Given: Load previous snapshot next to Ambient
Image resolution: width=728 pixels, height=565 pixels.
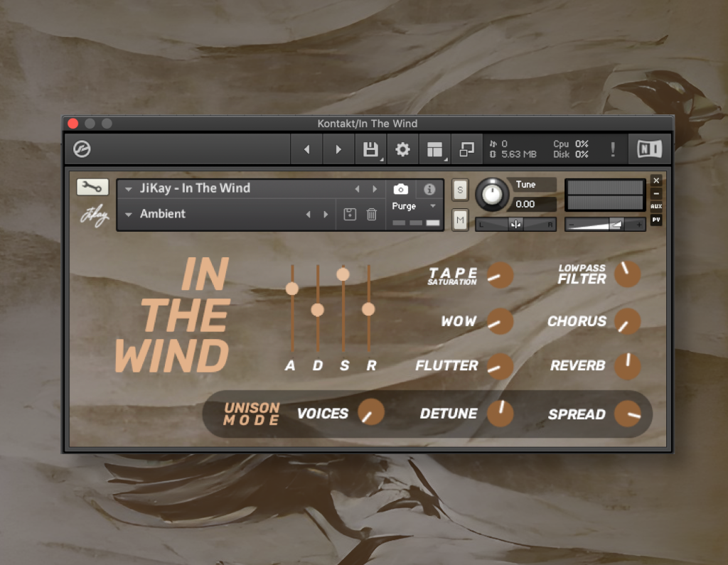Looking at the screenshot, I should point(309,214).
